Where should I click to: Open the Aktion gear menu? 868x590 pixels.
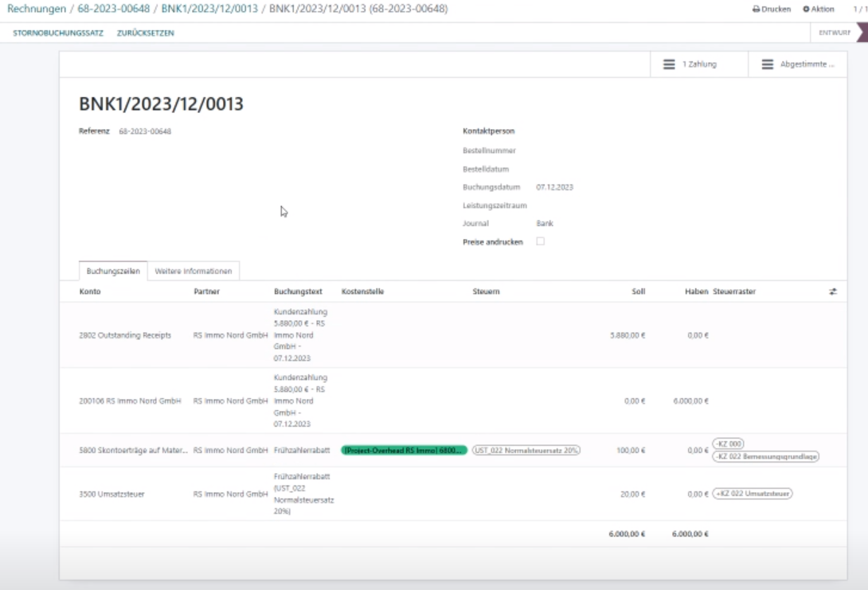tap(819, 10)
